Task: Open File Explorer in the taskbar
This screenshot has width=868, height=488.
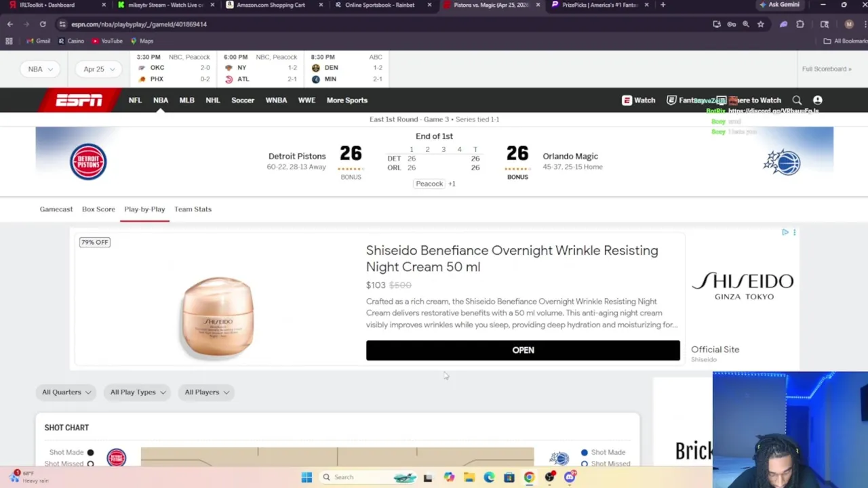Action: pos(469,477)
